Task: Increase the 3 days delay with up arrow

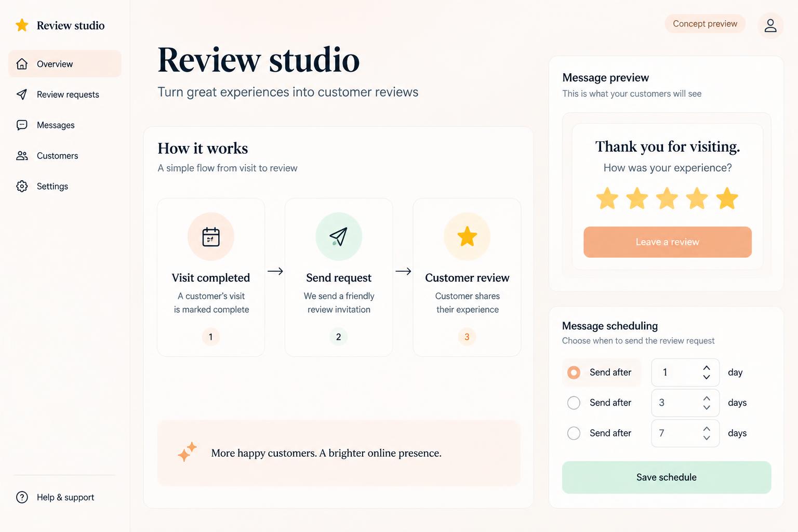Action: (x=707, y=398)
